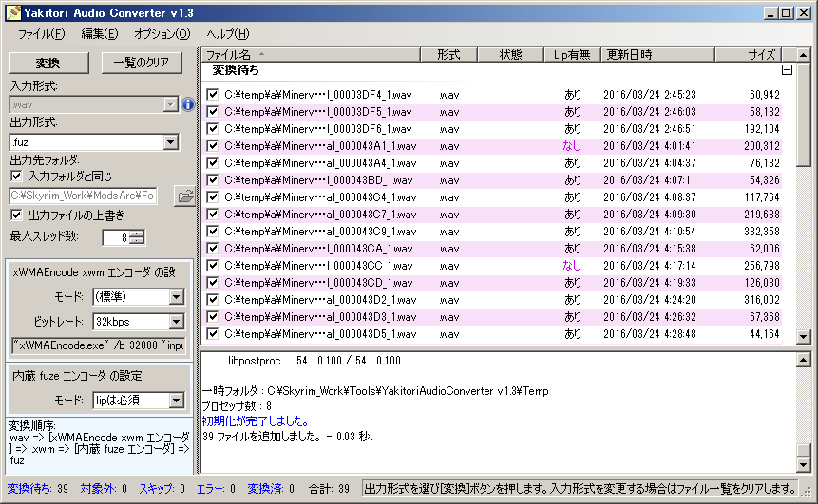The width and height of the screenshot is (818, 504).
Task: Open the オプション(O) menu
Action: pyautogui.click(x=162, y=34)
